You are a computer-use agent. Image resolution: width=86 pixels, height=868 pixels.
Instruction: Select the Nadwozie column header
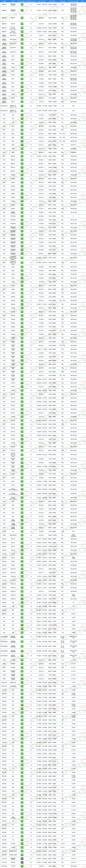[62, 1]
